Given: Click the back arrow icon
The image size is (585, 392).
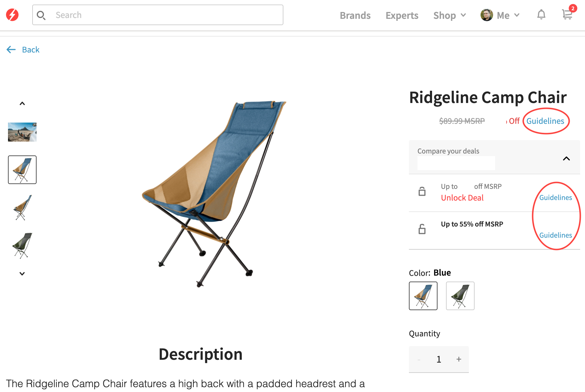Looking at the screenshot, I should tap(11, 50).
